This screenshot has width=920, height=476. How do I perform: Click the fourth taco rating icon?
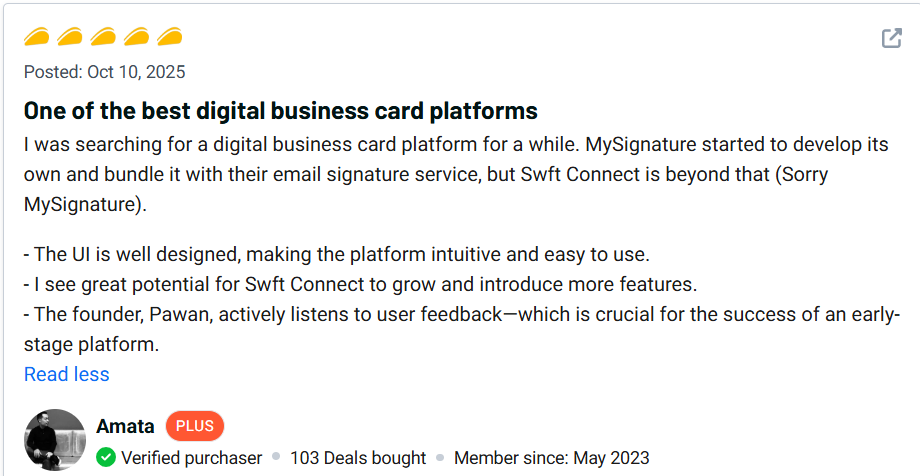(136, 38)
